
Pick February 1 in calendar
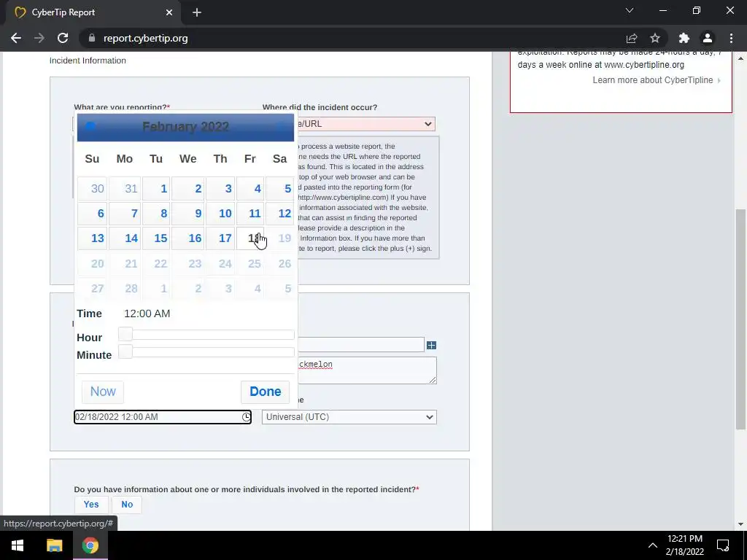click(x=156, y=189)
